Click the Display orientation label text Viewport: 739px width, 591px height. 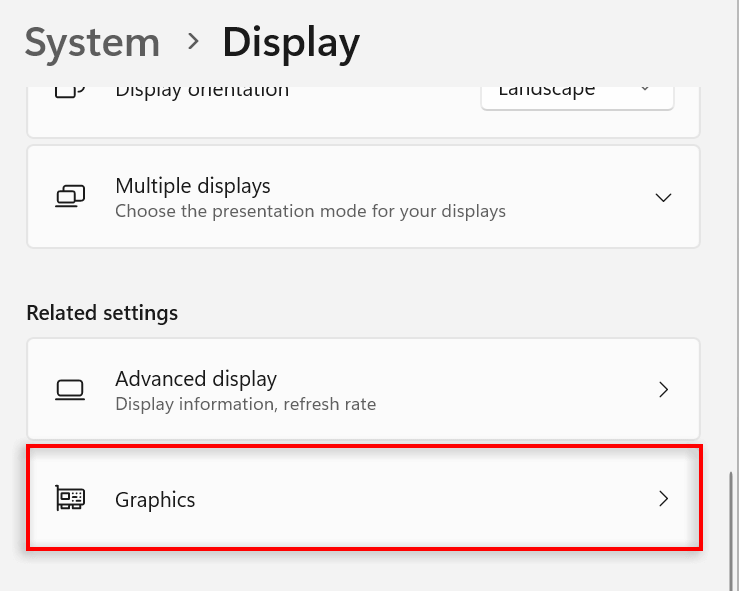(x=202, y=91)
